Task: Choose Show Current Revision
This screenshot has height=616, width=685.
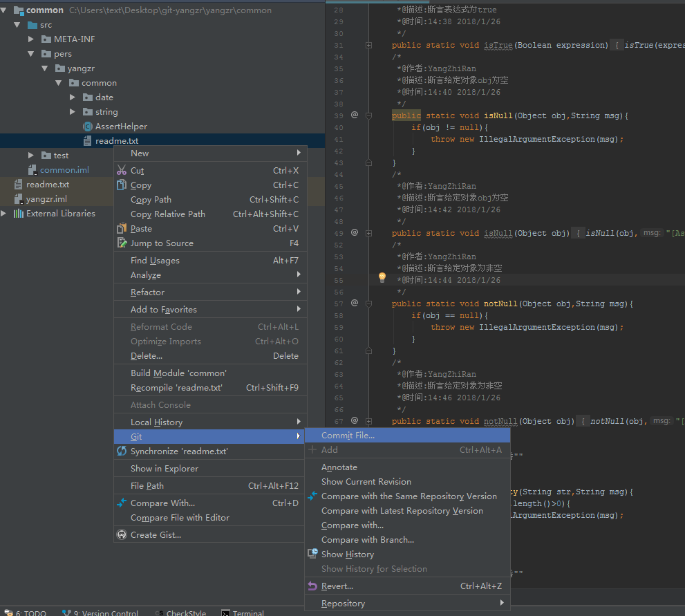Action: click(x=407, y=481)
